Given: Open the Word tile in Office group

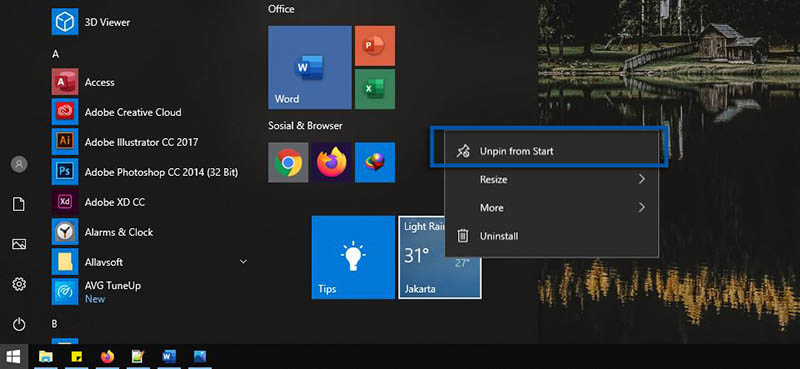Looking at the screenshot, I should [x=310, y=67].
